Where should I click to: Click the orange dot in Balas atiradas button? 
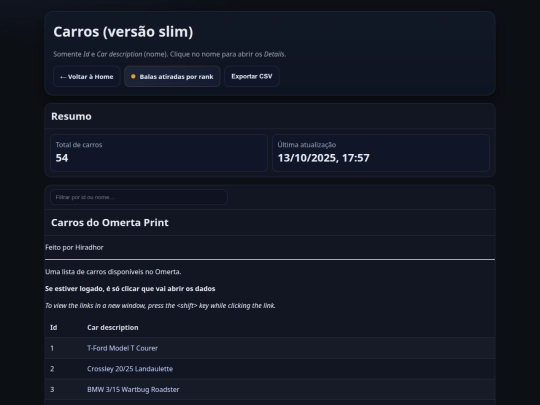pyautogui.click(x=133, y=76)
